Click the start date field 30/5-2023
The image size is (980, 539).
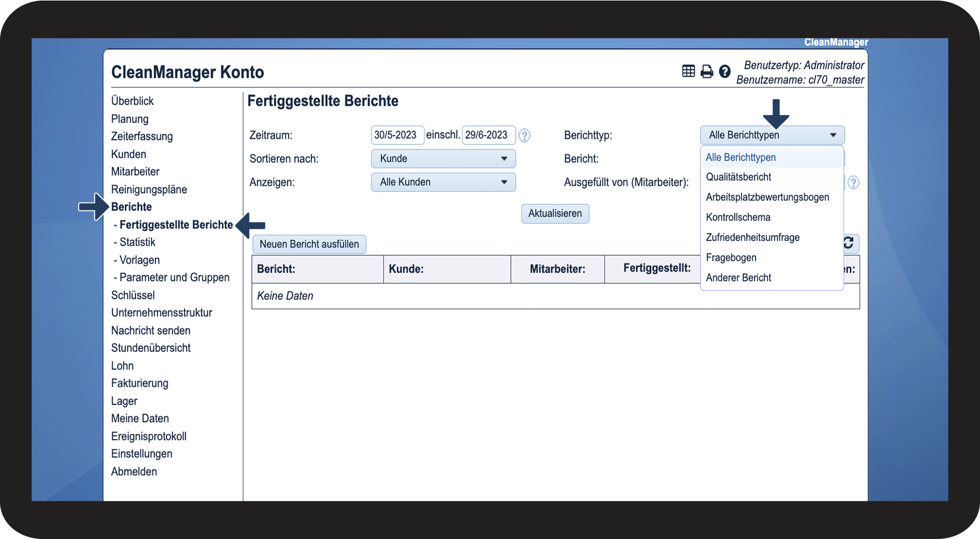pyautogui.click(x=397, y=135)
